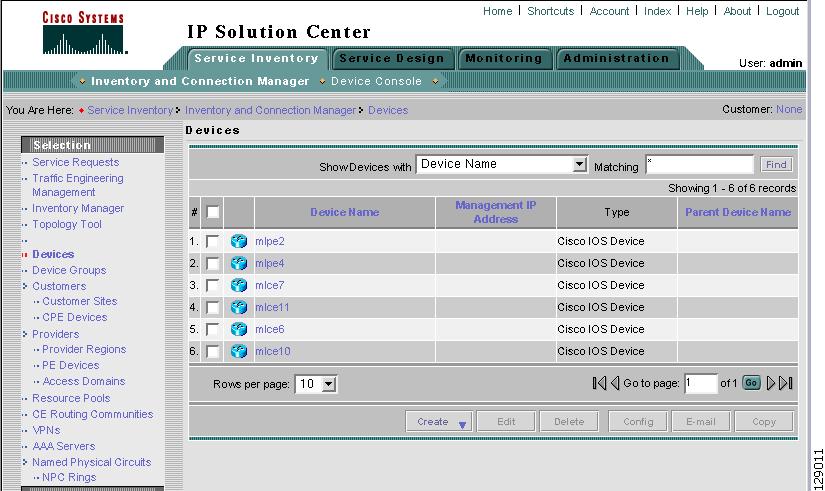This screenshot has width=825, height=491.
Task: Open the Rows per page dropdown
Action: pos(316,384)
